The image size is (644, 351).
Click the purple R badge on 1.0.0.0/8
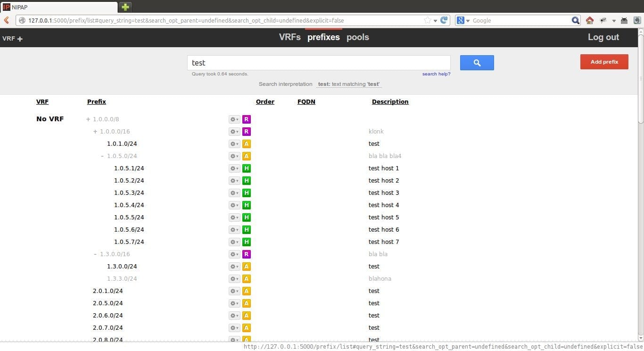[x=246, y=119]
